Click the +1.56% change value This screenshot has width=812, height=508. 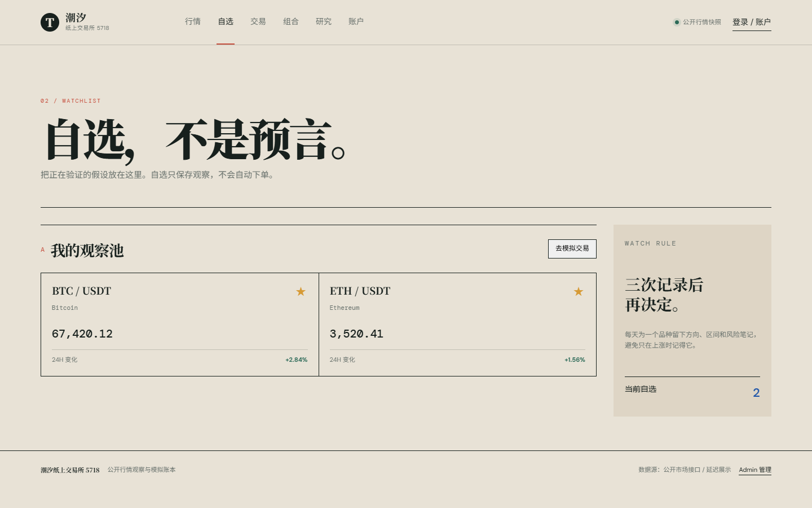pyautogui.click(x=575, y=360)
